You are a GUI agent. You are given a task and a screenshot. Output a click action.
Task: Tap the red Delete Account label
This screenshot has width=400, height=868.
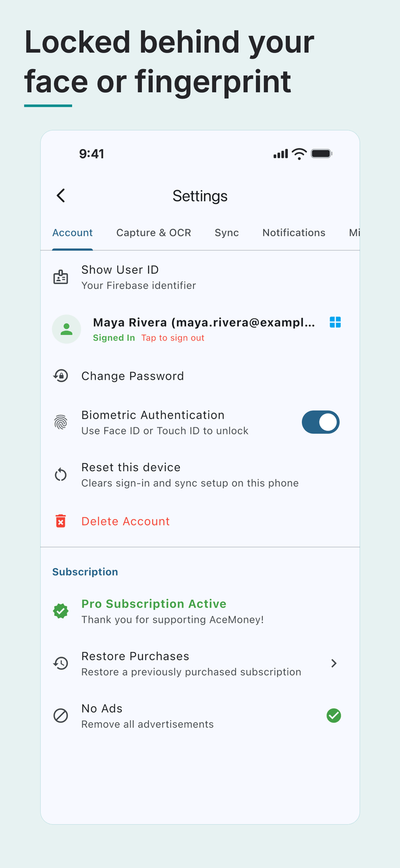pyautogui.click(x=125, y=521)
